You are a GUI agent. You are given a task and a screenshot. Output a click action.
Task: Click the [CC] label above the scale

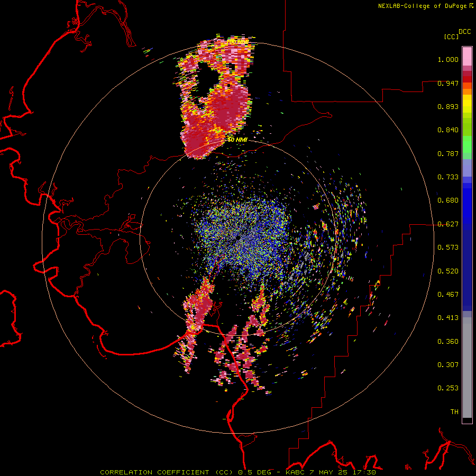click(x=452, y=36)
